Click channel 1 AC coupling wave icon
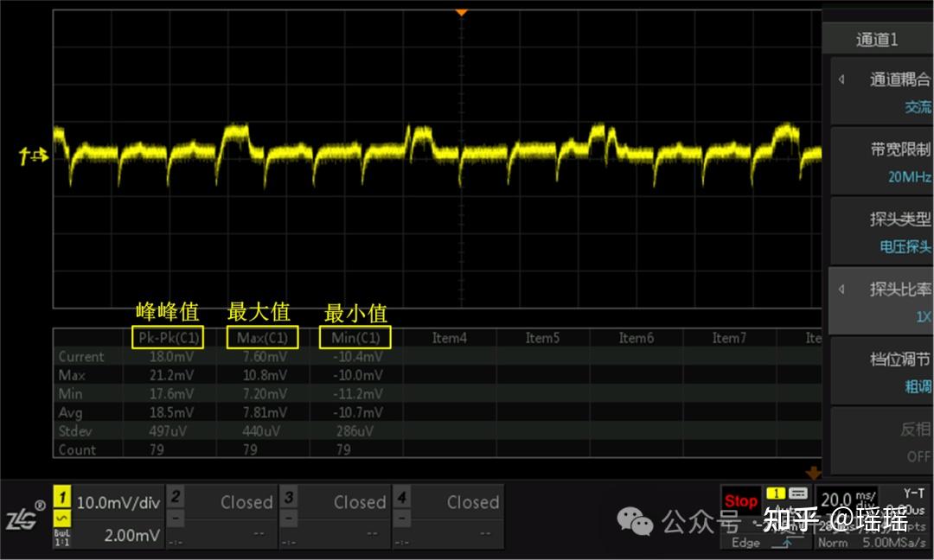This screenshot has width=934, height=560. click(x=62, y=519)
